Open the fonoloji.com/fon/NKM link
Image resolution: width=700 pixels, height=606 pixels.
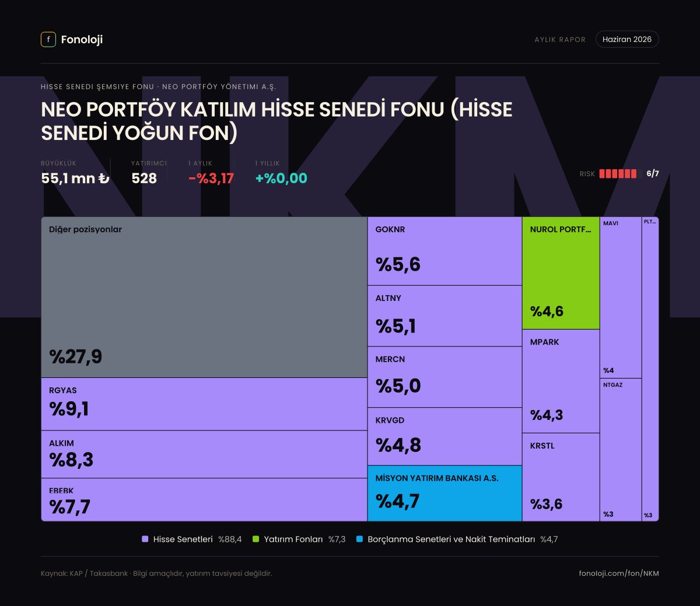coord(619,573)
